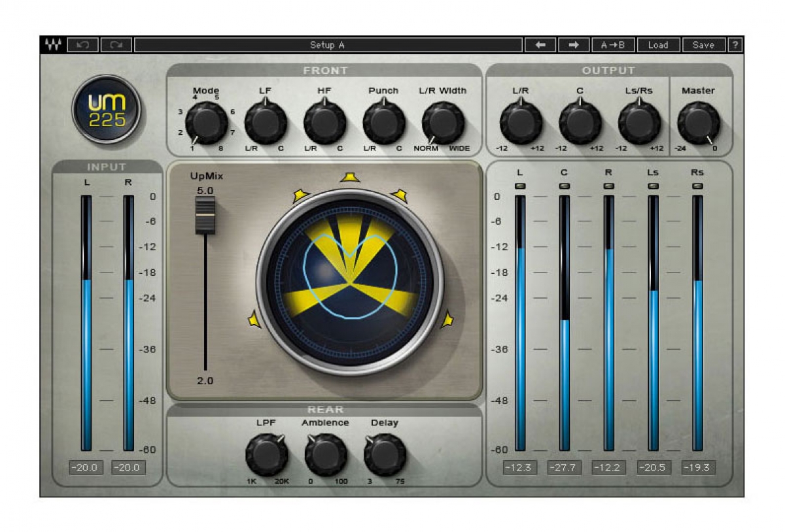The image size is (785, 532).
Task: Click the REAR section header
Action: [325, 409]
